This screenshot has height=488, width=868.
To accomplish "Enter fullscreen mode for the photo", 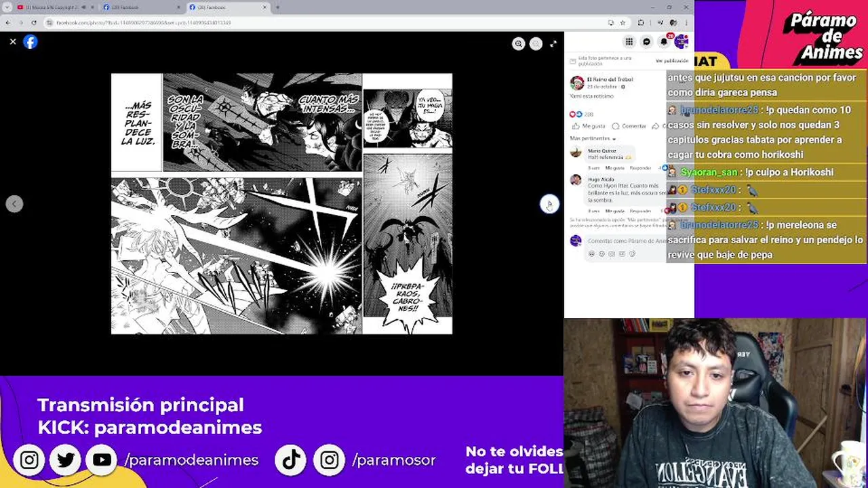I will point(553,43).
